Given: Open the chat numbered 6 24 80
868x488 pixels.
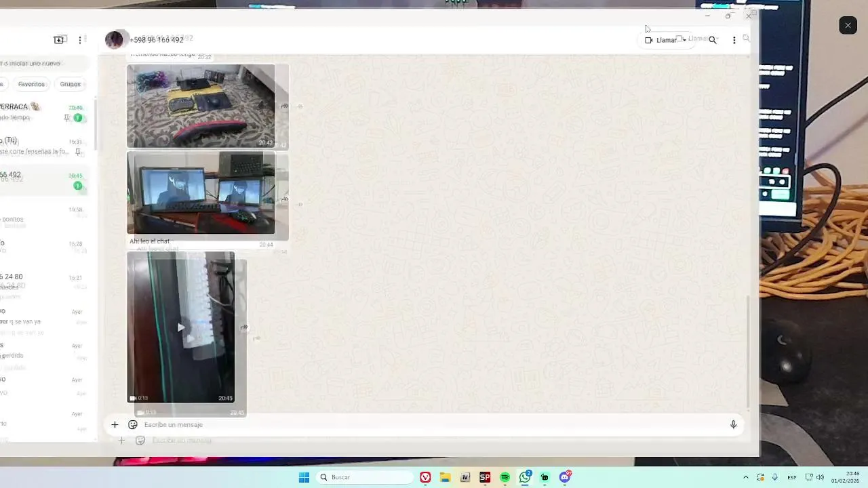Looking at the screenshot, I should [44, 282].
